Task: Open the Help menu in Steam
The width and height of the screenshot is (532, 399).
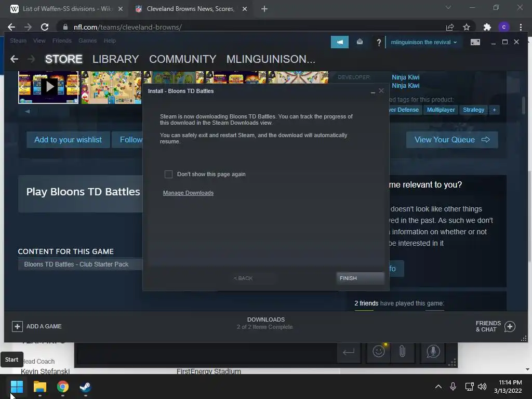Action: [x=110, y=41]
